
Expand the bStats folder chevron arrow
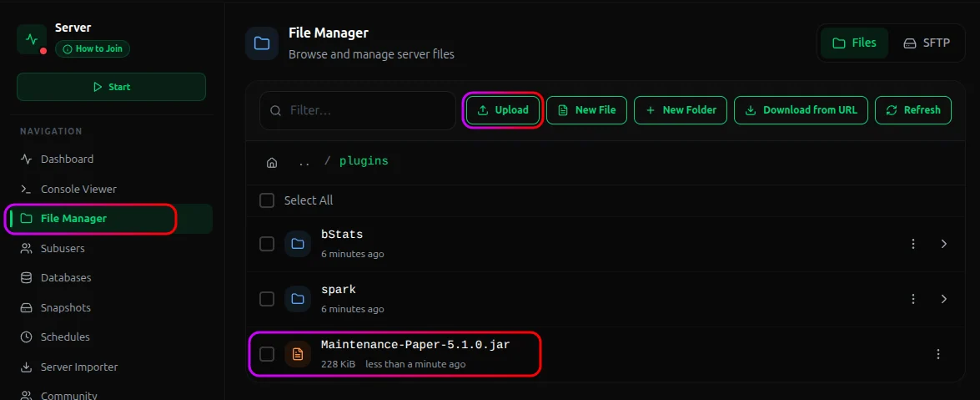(944, 244)
